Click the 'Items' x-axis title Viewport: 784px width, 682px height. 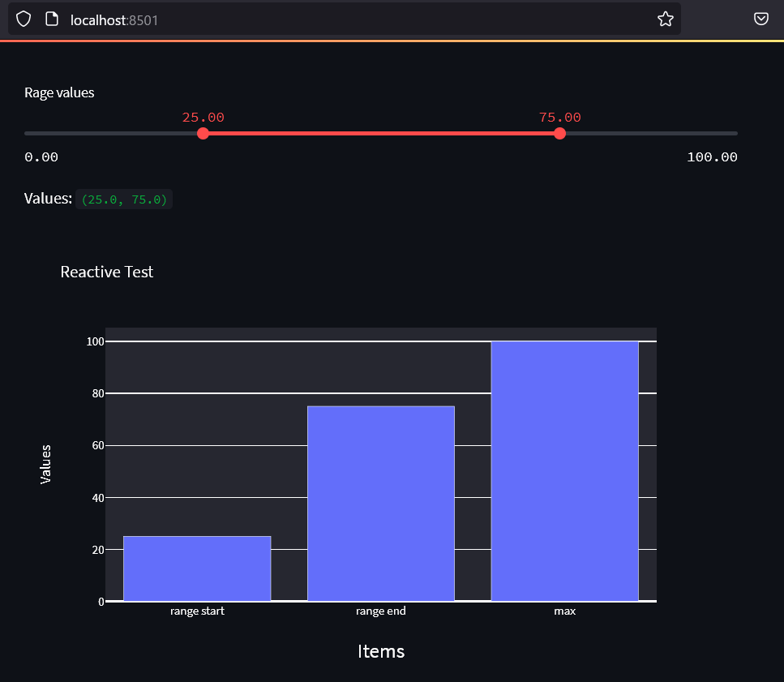[380, 651]
